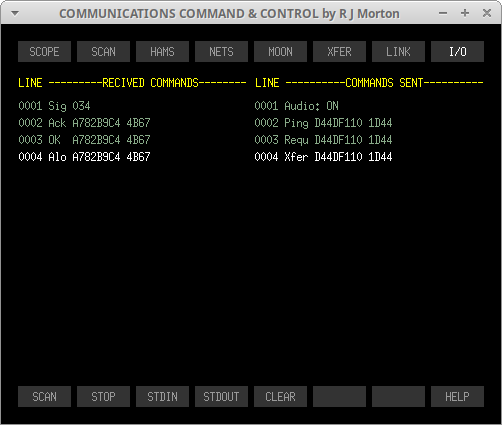Select sent line 0003 Requ D44DF110
This screenshot has width=502, height=425.
click(323, 140)
